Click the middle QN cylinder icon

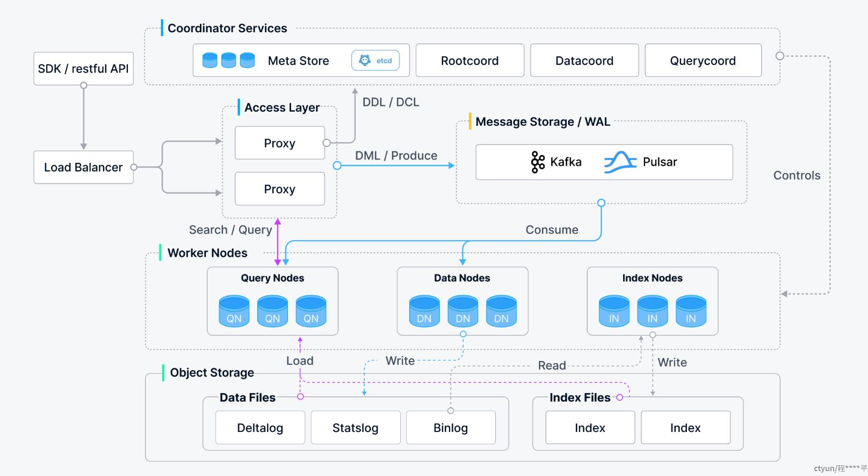click(272, 311)
